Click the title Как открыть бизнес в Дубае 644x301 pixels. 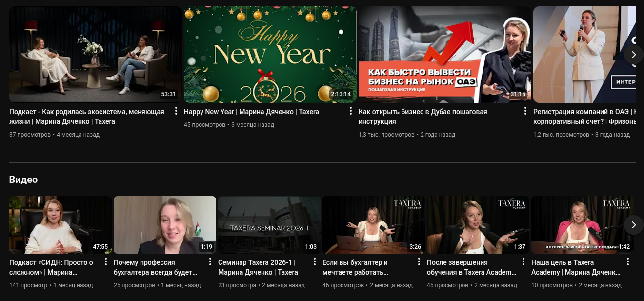coord(423,116)
